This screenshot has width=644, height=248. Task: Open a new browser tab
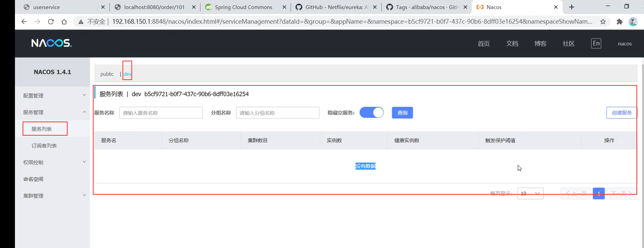point(572,7)
